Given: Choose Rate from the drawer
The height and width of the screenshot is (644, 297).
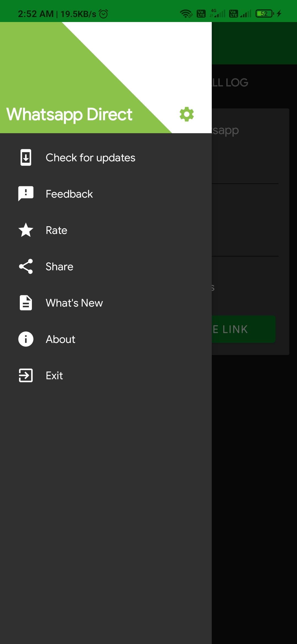Looking at the screenshot, I should (x=106, y=230).
